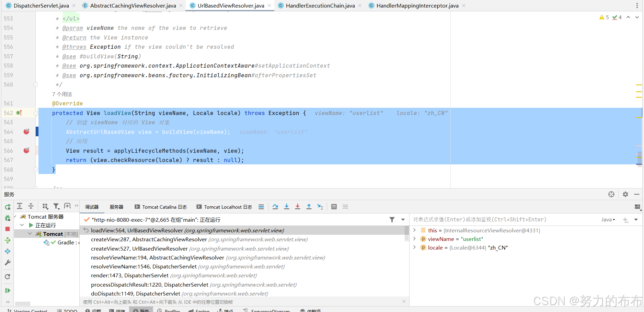The width and height of the screenshot is (644, 312).
Task: Hide the Services panel with the minus icon
Action: point(637,194)
